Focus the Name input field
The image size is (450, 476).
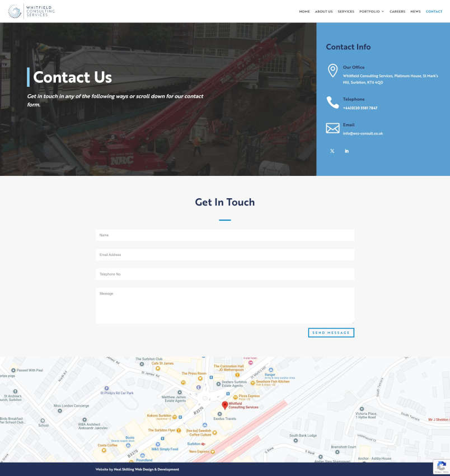(225, 235)
